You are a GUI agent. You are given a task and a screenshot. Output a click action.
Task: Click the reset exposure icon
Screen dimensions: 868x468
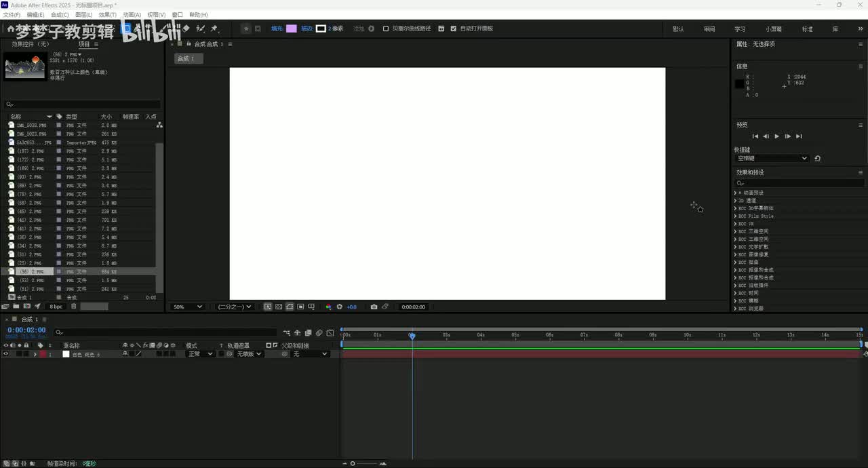340,307
